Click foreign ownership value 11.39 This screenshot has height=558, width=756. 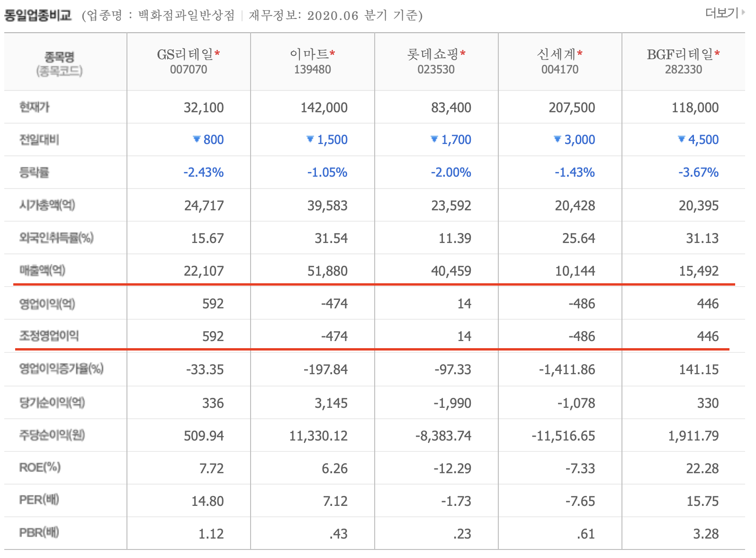[455, 238]
